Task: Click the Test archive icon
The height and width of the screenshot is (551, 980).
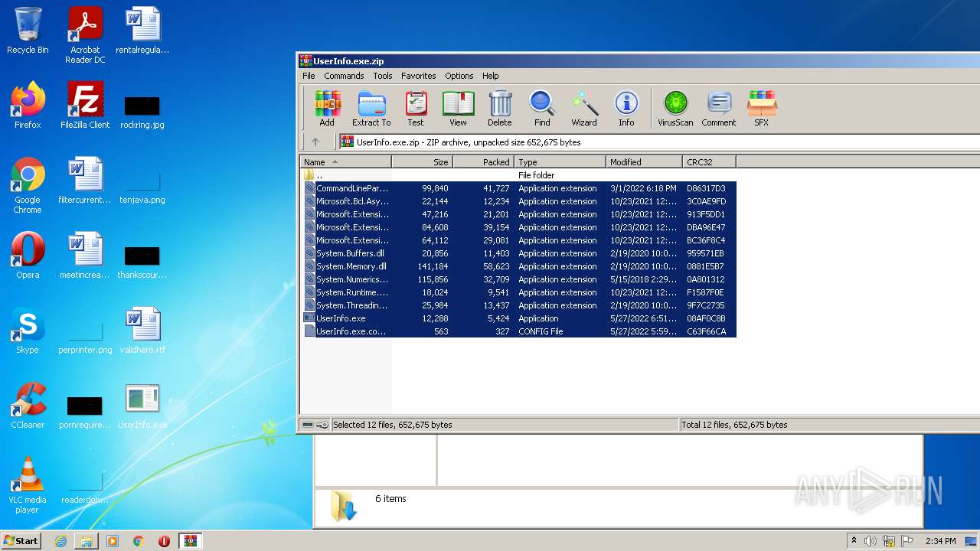Action: [x=416, y=108]
